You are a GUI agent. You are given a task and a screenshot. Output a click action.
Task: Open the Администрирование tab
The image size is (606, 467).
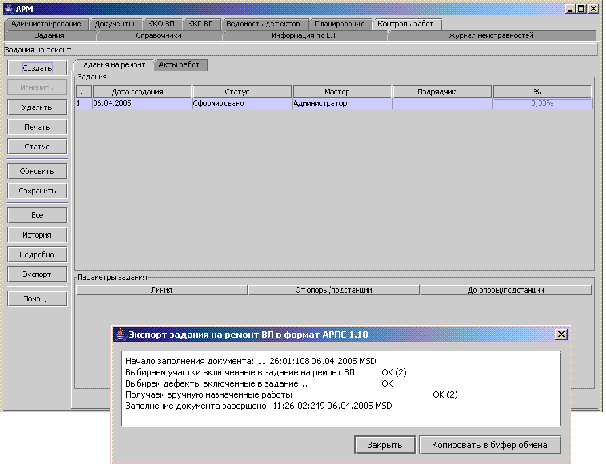(x=46, y=24)
